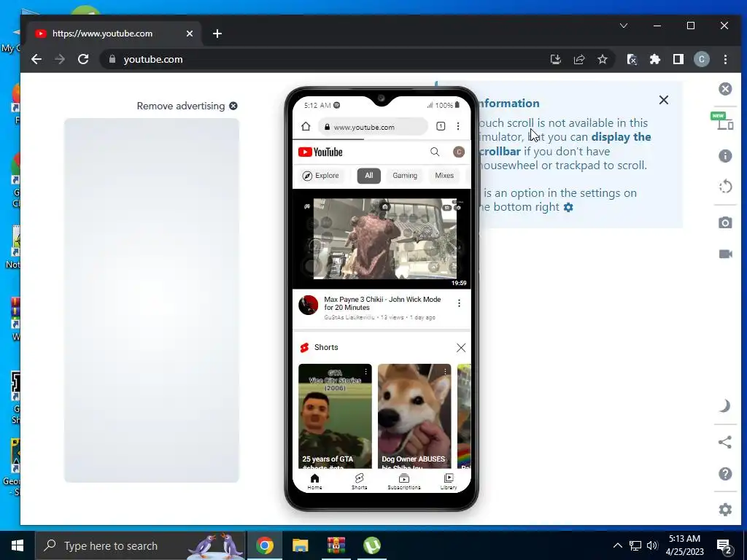Tap the YouTube search magnifier icon

point(435,152)
